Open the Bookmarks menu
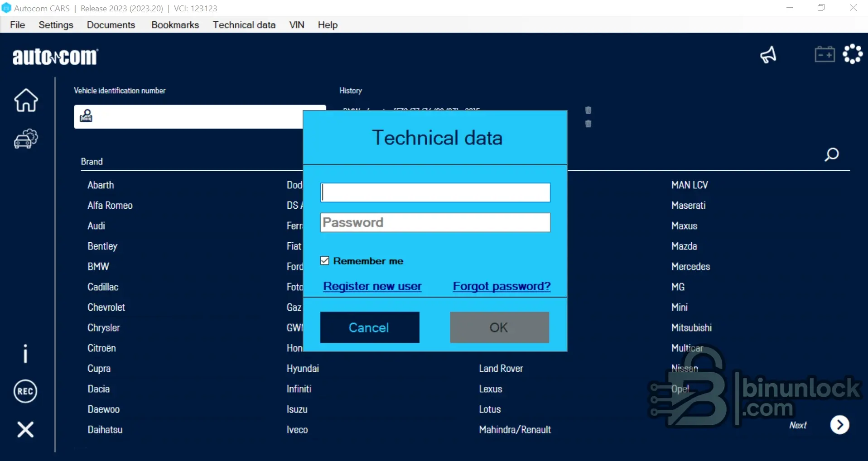 click(175, 25)
